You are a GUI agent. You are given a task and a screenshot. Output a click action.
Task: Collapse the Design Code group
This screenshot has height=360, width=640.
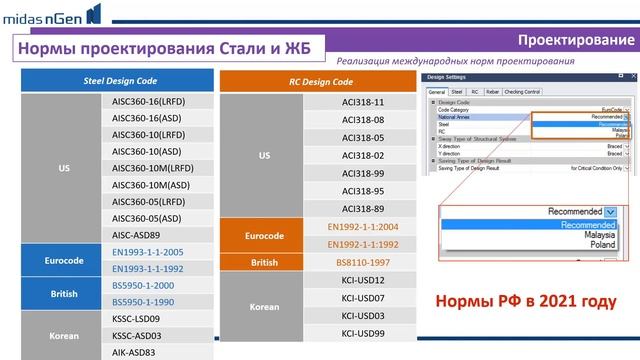pyautogui.click(x=433, y=102)
